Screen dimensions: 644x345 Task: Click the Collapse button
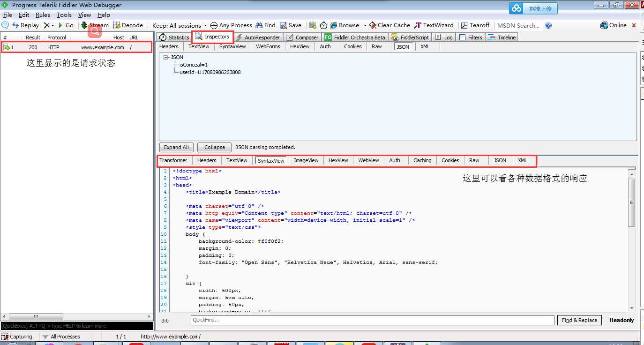coord(215,147)
